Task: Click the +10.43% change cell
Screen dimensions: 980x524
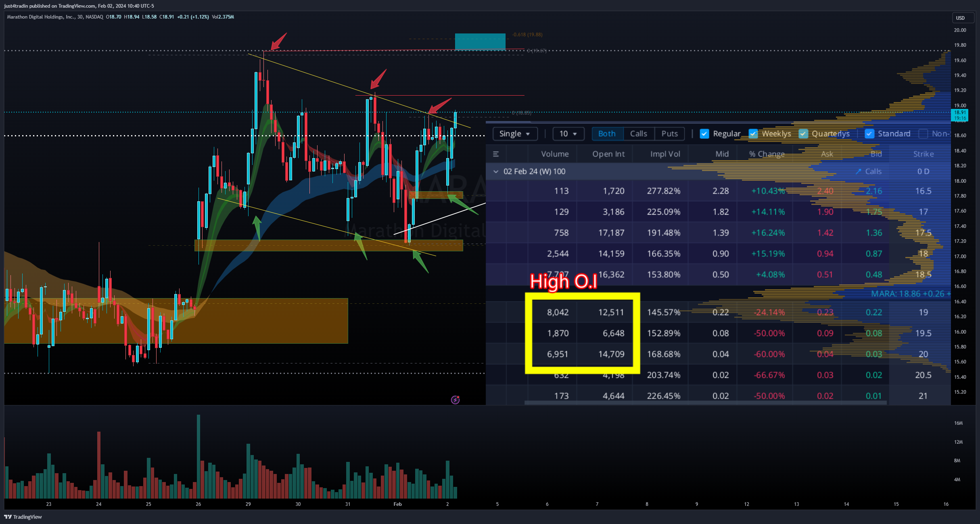Action: pyautogui.click(x=768, y=191)
